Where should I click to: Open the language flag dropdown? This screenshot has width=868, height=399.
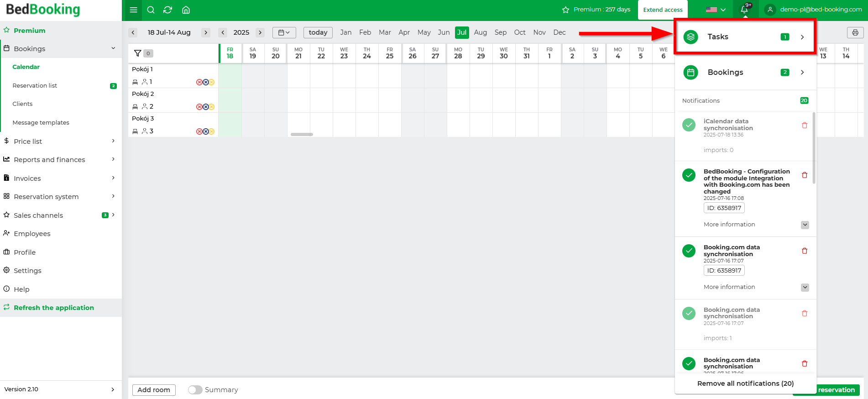716,10
